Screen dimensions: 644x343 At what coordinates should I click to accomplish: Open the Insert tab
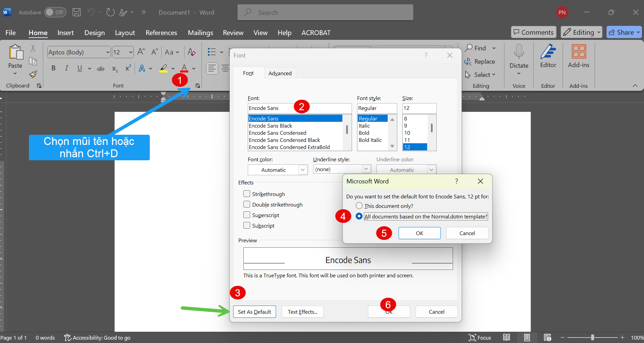click(65, 33)
